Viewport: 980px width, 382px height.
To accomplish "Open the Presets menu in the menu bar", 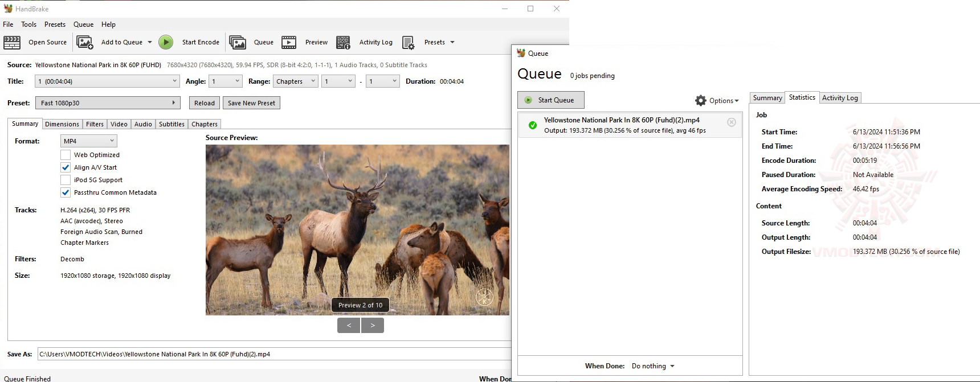I will [x=55, y=24].
